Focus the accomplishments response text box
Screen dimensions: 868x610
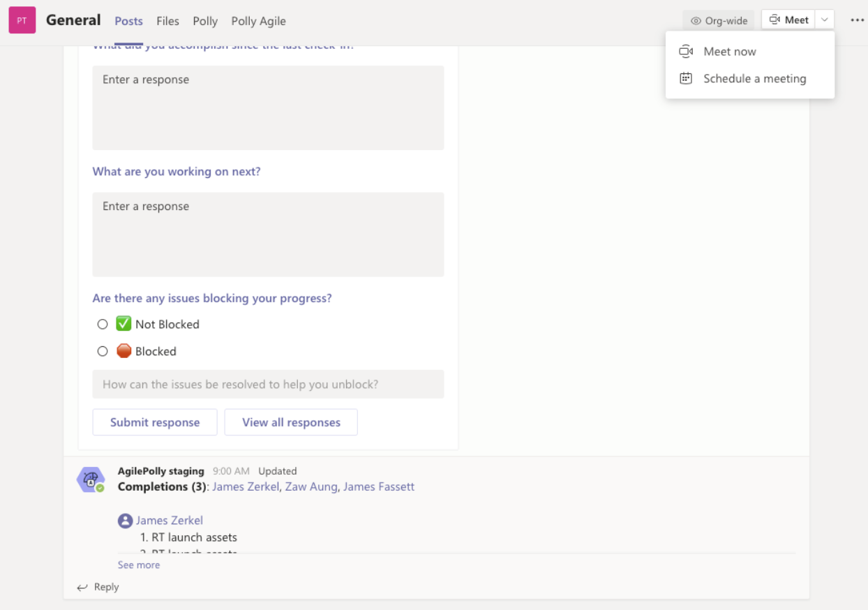pos(268,108)
